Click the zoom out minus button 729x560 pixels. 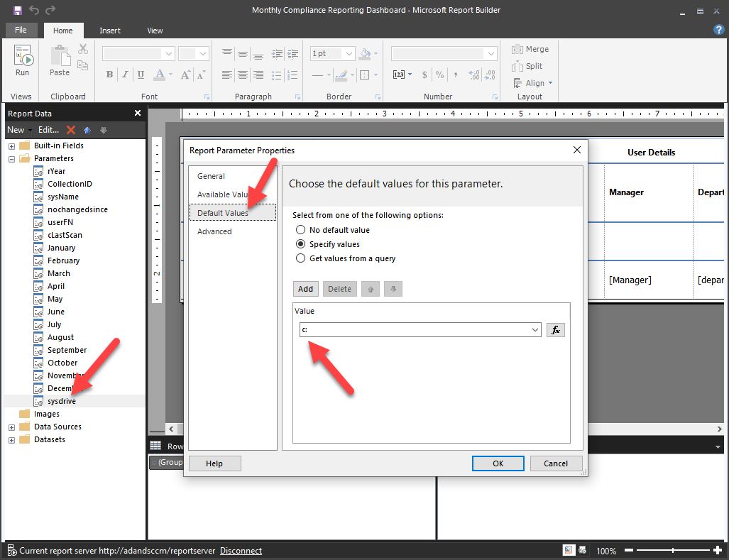pyautogui.click(x=629, y=550)
